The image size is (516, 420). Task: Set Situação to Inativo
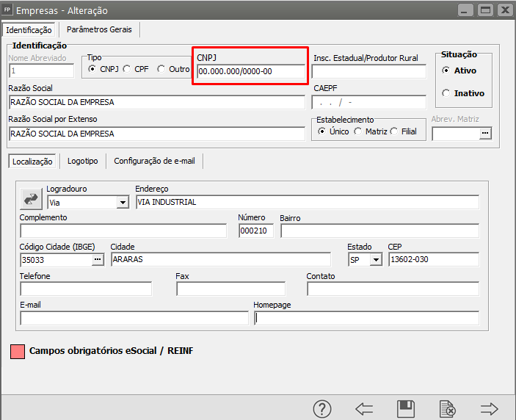point(446,93)
